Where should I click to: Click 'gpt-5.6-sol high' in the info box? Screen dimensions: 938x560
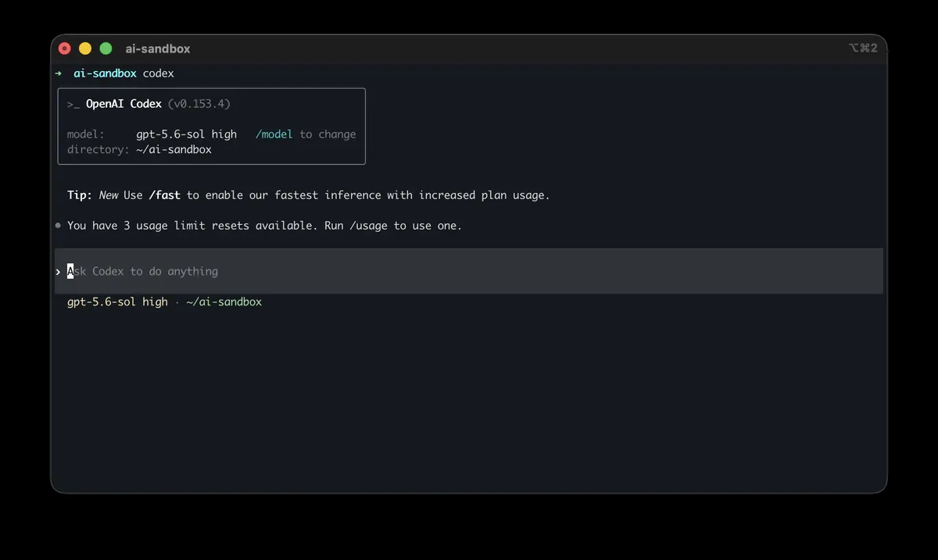click(x=186, y=134)
